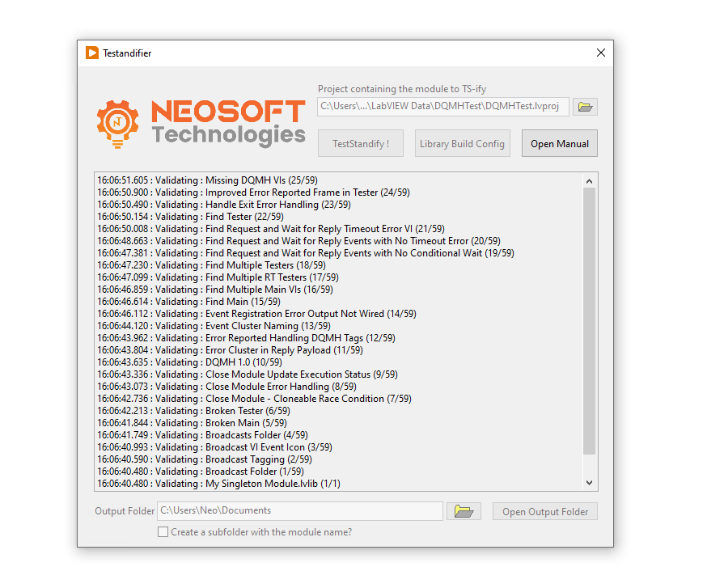707x588 pixels.
Task: Select log line 'Broadcast Tagging (2/59)'
Action: click(205, 459)
